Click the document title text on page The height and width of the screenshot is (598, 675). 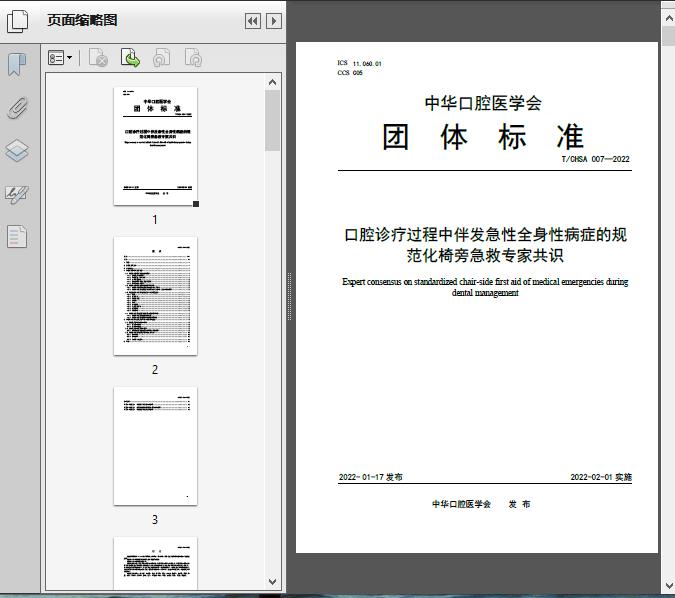pos(485,245)
